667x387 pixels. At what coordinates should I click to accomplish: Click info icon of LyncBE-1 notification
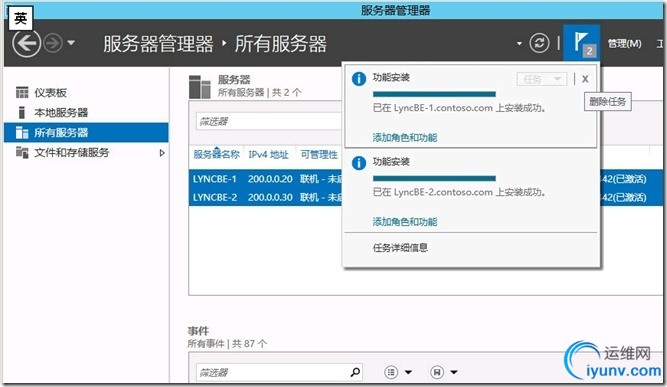(x=359, y=79)
